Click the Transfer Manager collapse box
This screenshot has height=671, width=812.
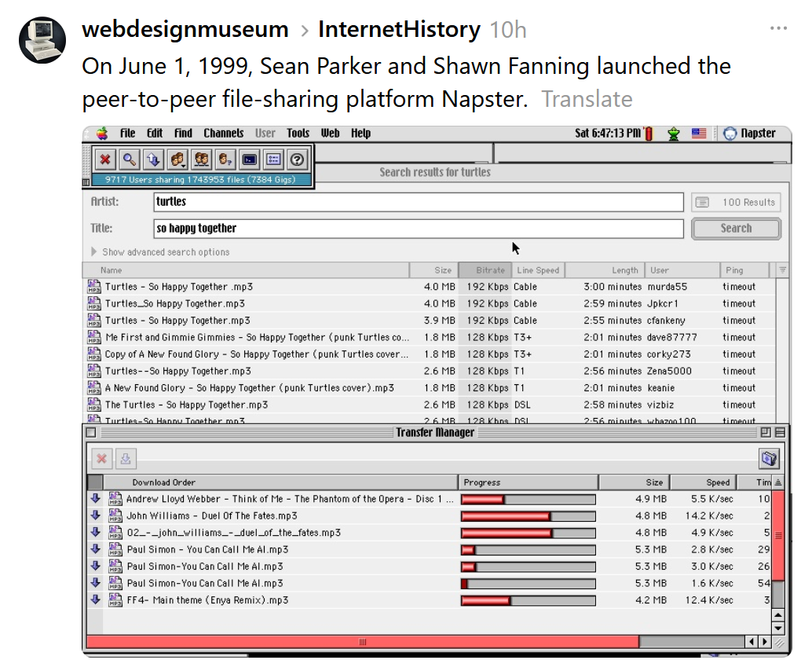pyautogui.click(x=780, y=432)
